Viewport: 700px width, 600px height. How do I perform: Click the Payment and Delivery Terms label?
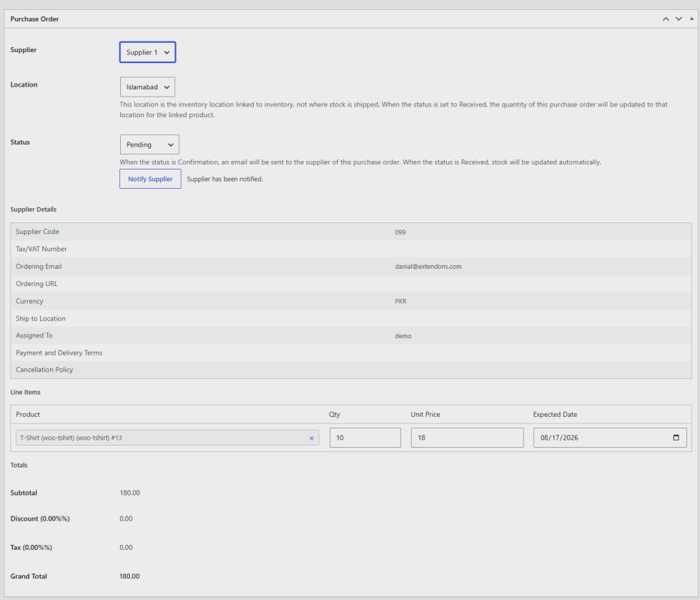click(59, 353)
